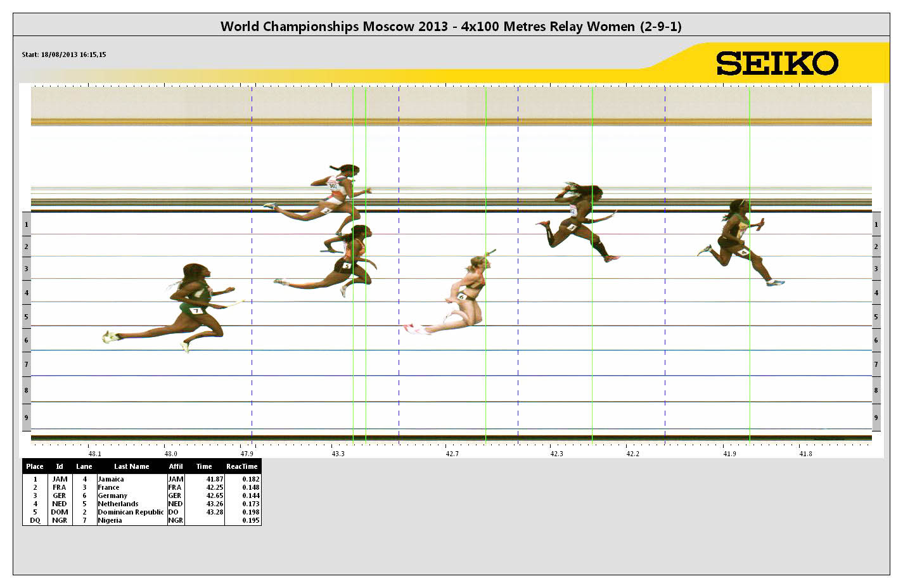Image resolution: width=903 pixels, height=588 pixels.
Task: Click Dominican Republic in the results table
Action: point(131,512)
